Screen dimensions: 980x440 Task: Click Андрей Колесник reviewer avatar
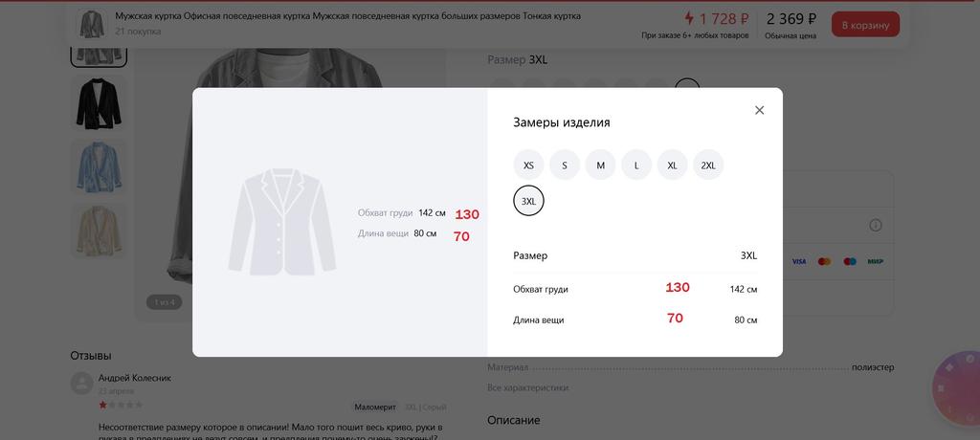pos(82,384)
